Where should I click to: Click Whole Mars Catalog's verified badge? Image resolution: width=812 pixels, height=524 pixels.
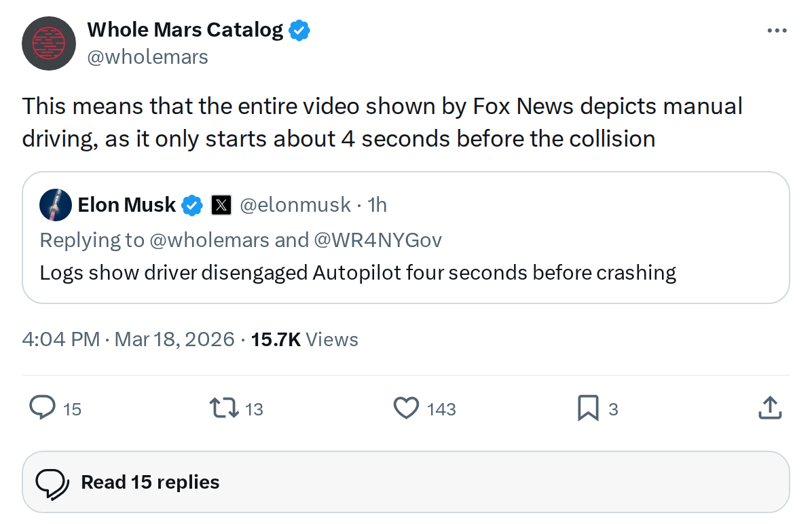(299, 30)
